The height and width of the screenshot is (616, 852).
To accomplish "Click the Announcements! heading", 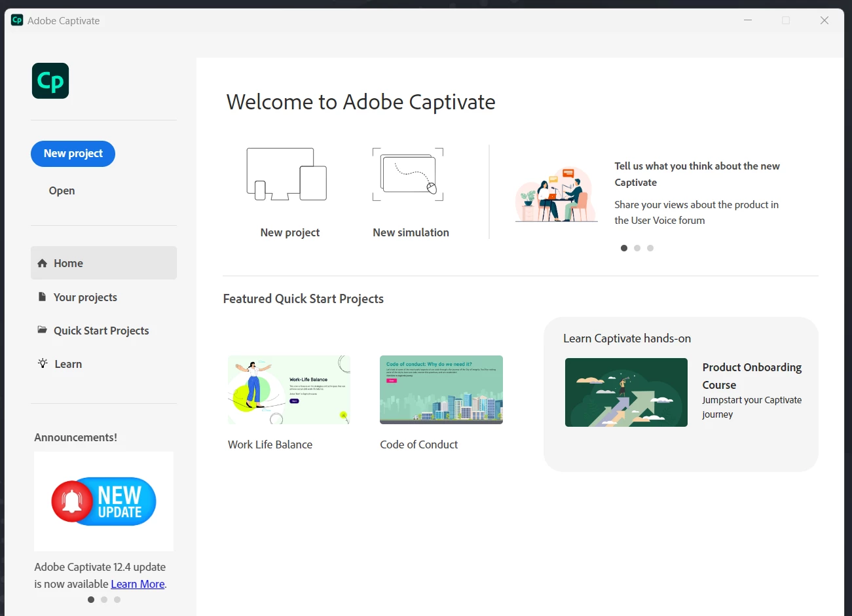I will [75, 437].
